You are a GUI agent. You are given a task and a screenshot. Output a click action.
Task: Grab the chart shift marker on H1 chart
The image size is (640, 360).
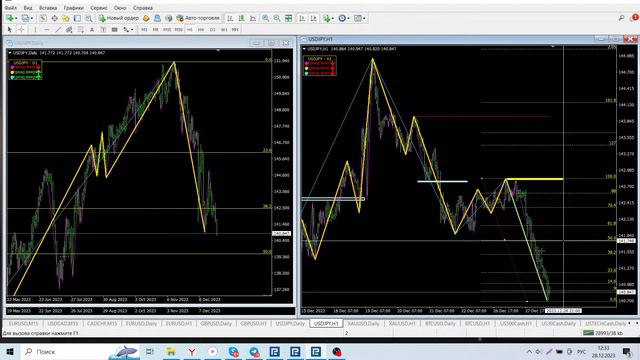tap(553, 47)
